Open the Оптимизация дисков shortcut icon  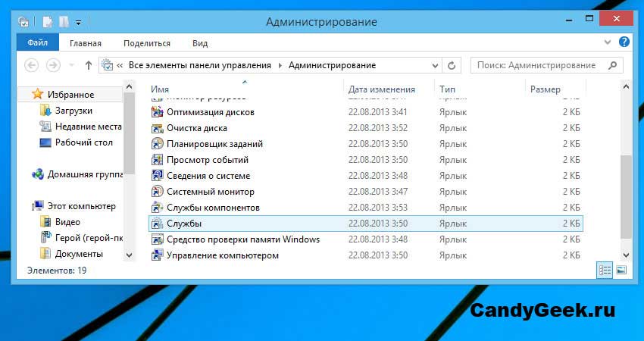(x=158, y=111)
